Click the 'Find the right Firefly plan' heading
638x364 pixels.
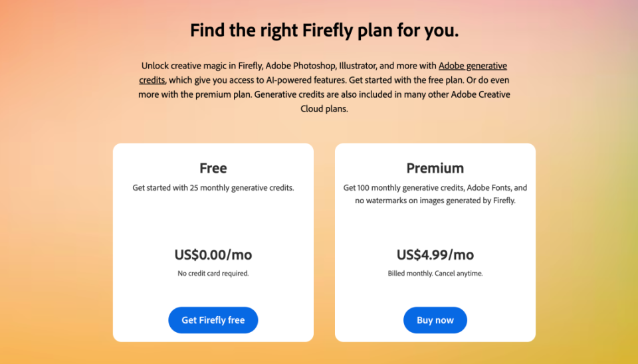tap(324, 31)
